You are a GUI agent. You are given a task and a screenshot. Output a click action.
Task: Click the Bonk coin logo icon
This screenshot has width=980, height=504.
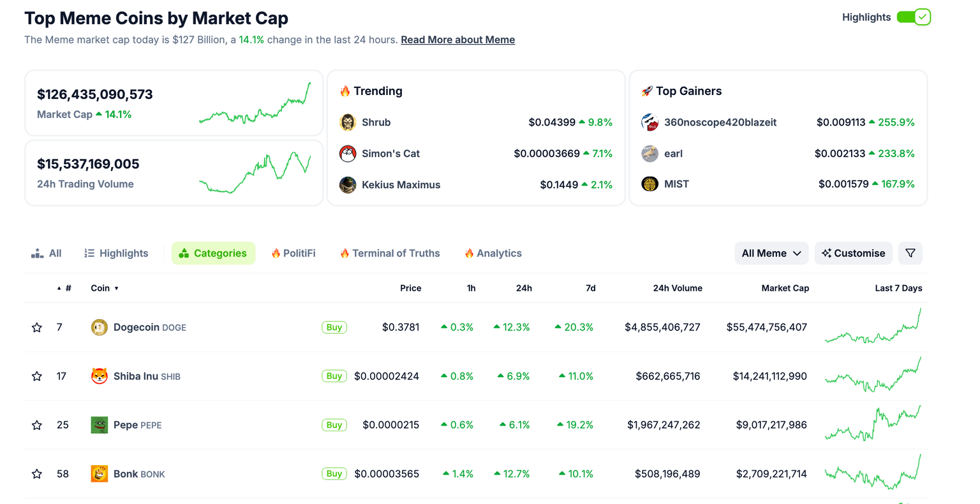(99, 474)
